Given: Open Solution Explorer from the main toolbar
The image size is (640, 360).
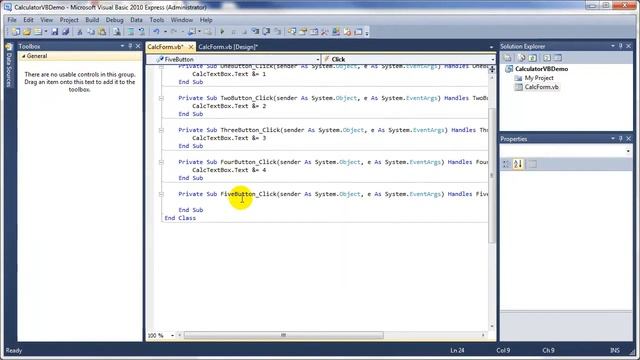Looking at the screenshot, I should pyautogui.click(x=292, y=32).
